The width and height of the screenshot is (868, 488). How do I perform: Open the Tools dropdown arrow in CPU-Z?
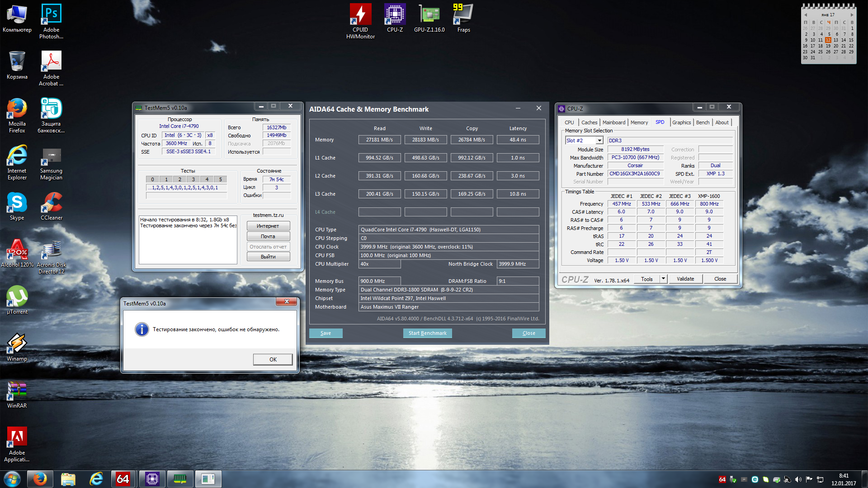[663, 279]
